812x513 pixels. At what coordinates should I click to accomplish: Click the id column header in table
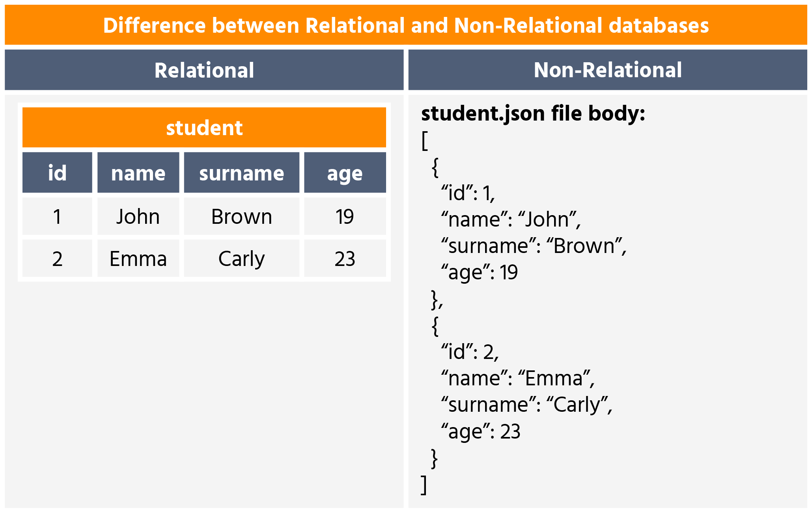coord(57,173)
